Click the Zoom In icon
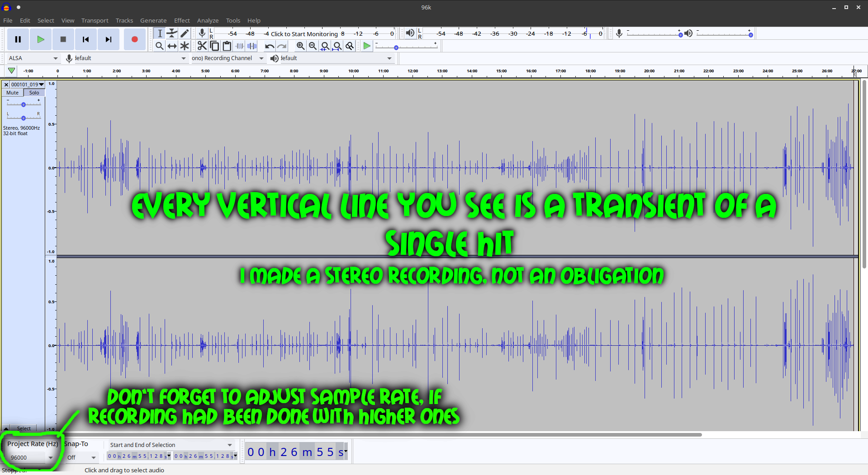The image size is (868, 475). (300, 46)
